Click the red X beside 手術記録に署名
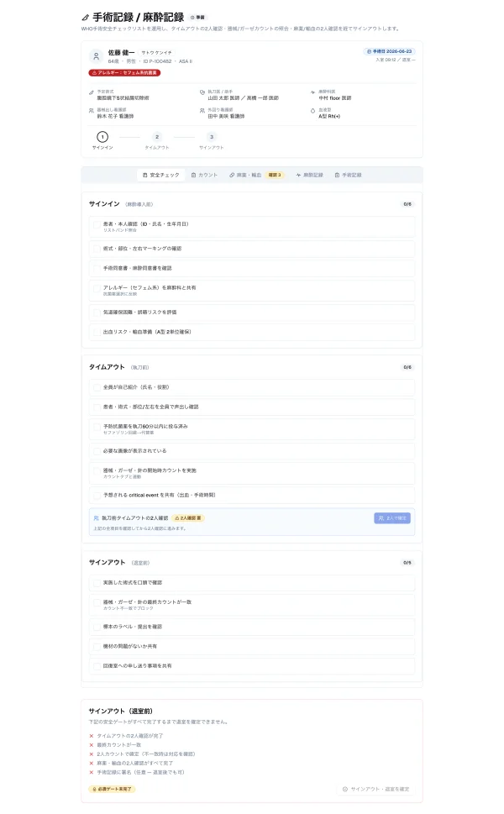Image resolution: width=504 pixels, height=814 pixels. pyautogui.click(x=92, y=773)
